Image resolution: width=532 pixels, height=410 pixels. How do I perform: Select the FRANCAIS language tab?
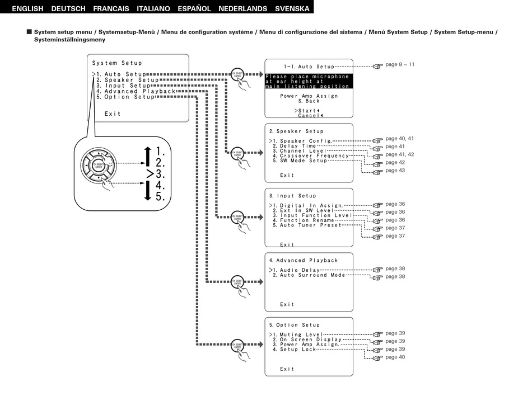pyautogui.click(x=111, y=8)
